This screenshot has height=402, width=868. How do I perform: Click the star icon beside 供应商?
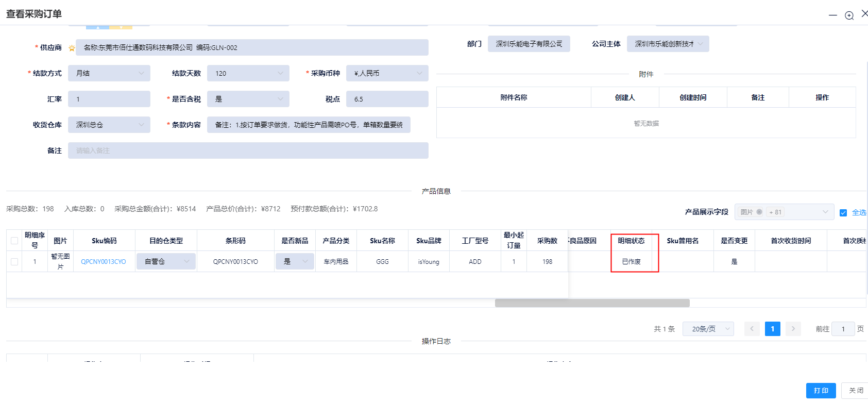tap(72, 48)
